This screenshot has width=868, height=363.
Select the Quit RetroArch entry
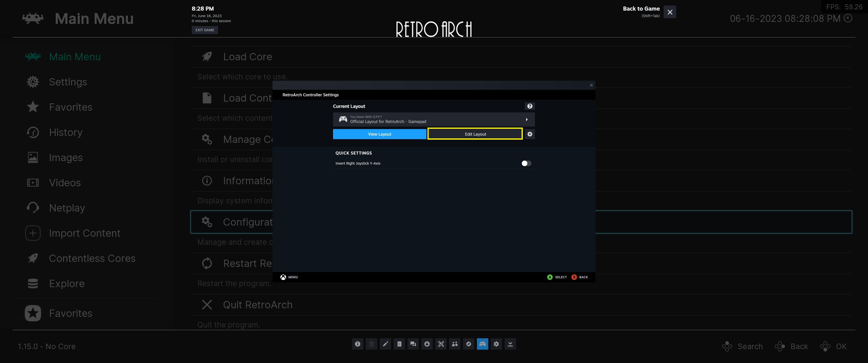(257, 305)
